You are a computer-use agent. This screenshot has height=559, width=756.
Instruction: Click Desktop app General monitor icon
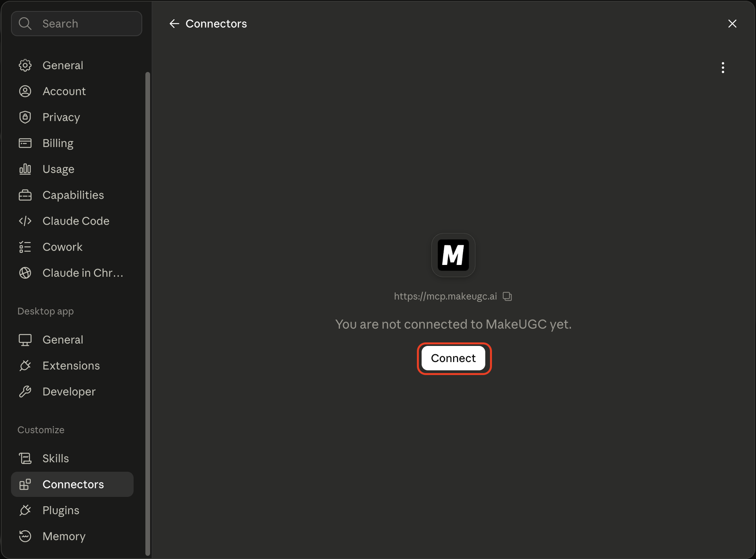pos(25,340)
